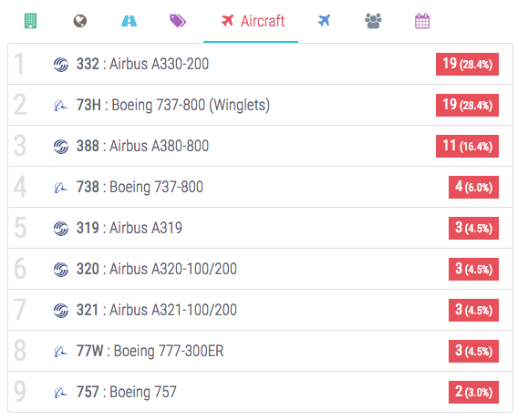Switch to the globe tab icon
The image size is (518, 420).
79,21
